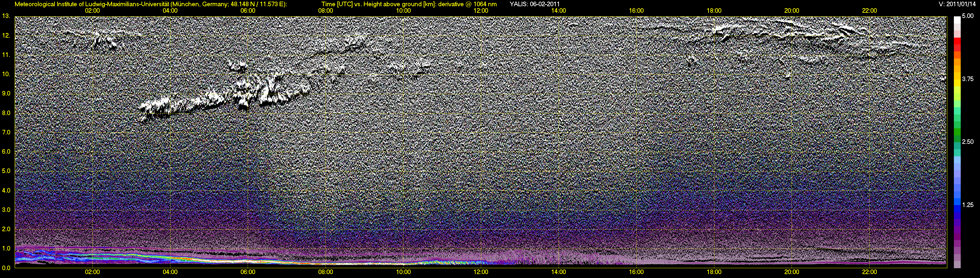Click the 12:00 label on the top time axis

pos(481,11)
